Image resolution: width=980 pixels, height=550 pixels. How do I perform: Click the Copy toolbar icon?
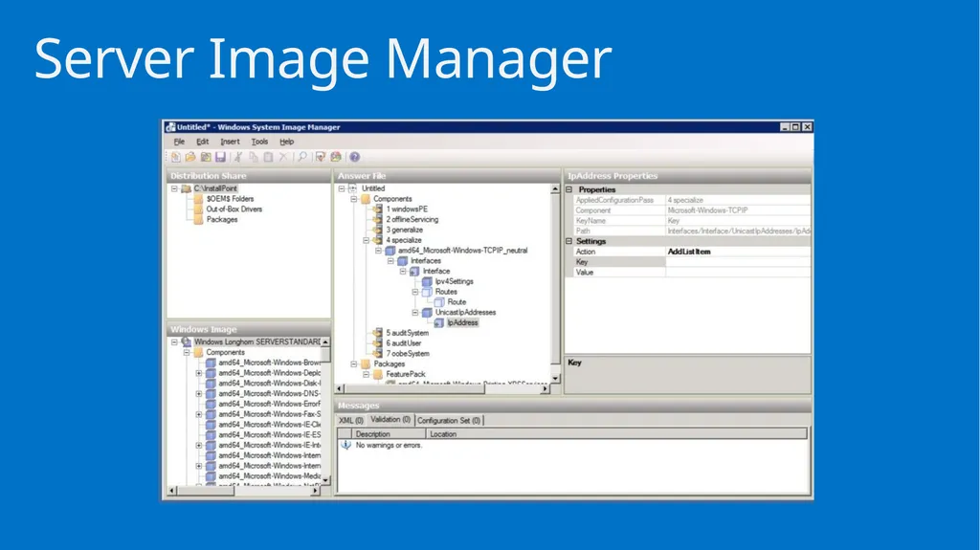(253, 157)
